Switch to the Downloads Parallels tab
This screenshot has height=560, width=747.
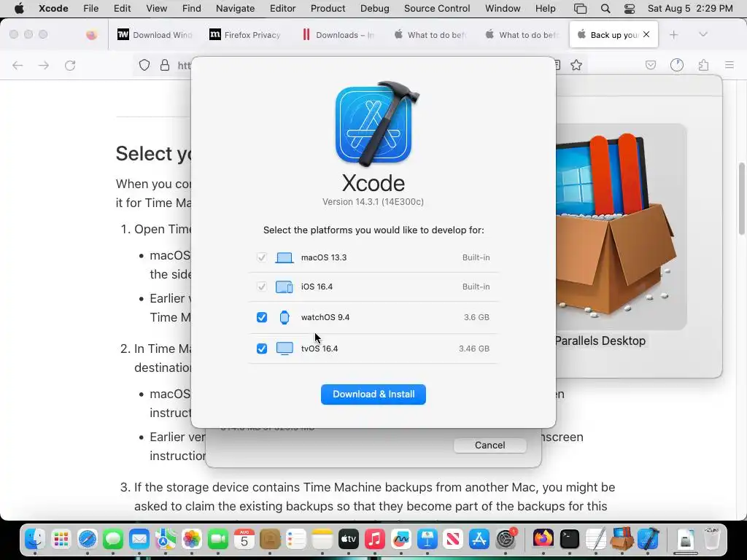338,35
